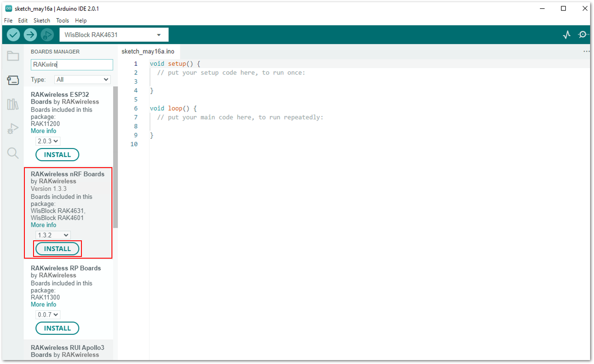This screenshot has height=364, width=594.
Task: Open the Sketchbook folder sidebar icon
Action: coord(13,56)
